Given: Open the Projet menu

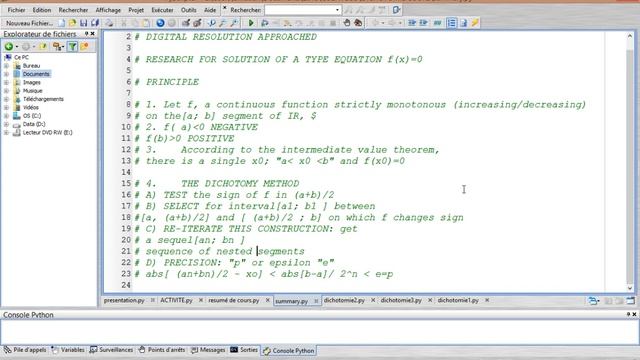Looking at the screenshot, I should click(136, 10).
